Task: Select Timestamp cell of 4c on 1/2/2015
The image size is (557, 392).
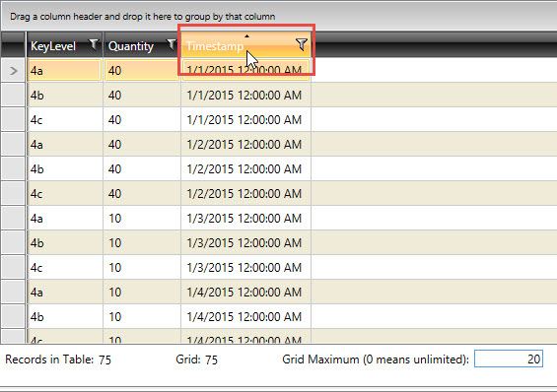Action: 246,193
